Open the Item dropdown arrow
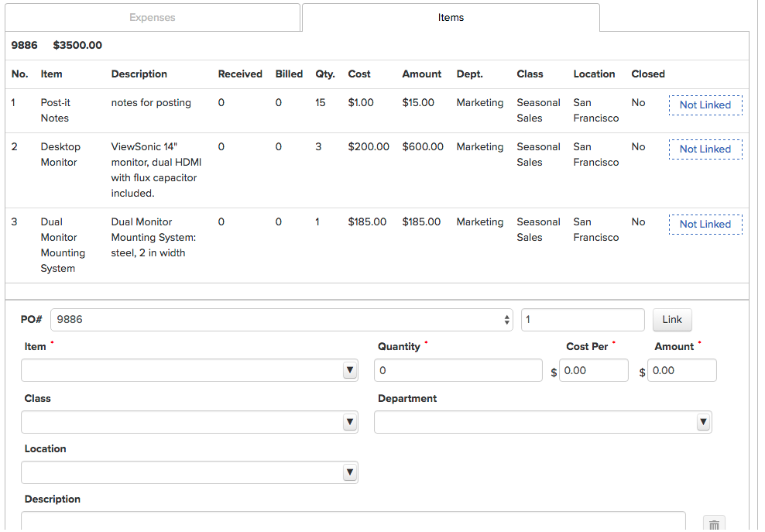The image size is (765, 532). [x=350, y=369]
